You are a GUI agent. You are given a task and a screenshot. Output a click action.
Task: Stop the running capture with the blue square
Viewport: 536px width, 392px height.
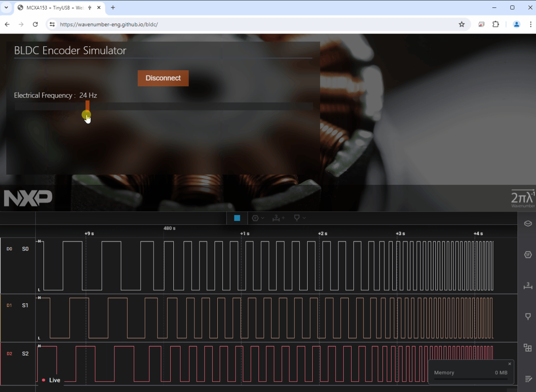tap(237, 218)
